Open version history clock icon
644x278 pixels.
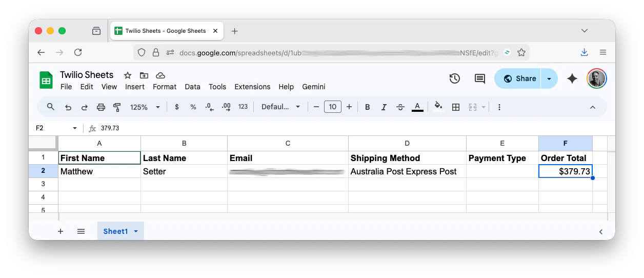coord(454,78)
